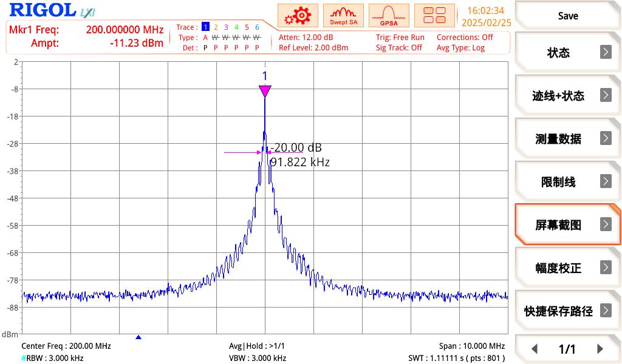
Task: Expand the 迹线+状态 submenu arrow
Action: (606, 95)
